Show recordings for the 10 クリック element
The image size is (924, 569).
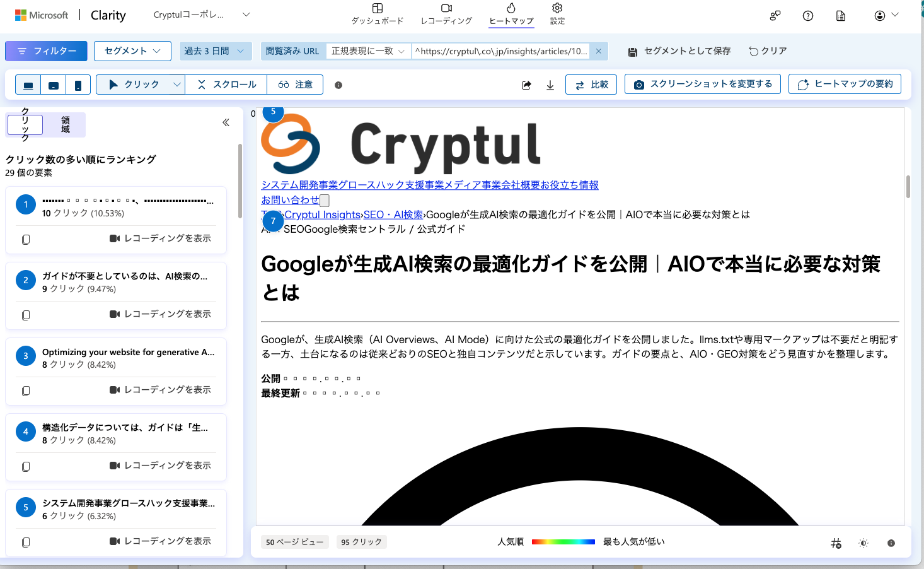pos(160,238)
